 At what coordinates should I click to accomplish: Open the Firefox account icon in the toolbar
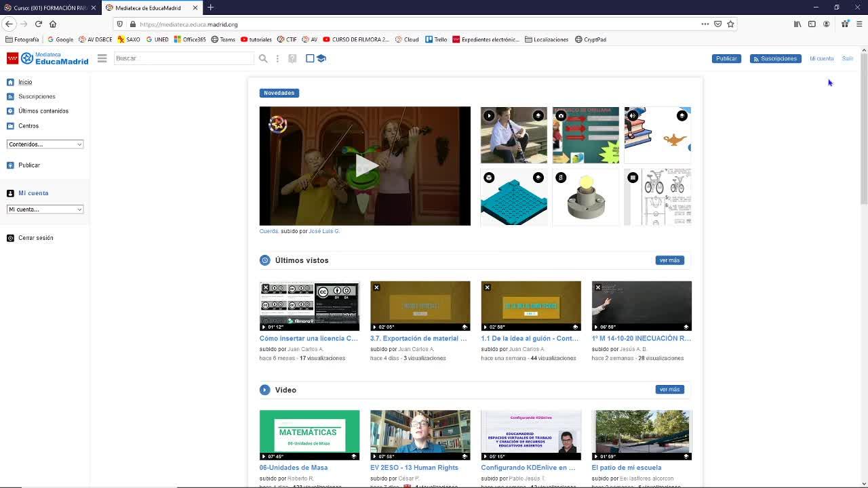826,24
